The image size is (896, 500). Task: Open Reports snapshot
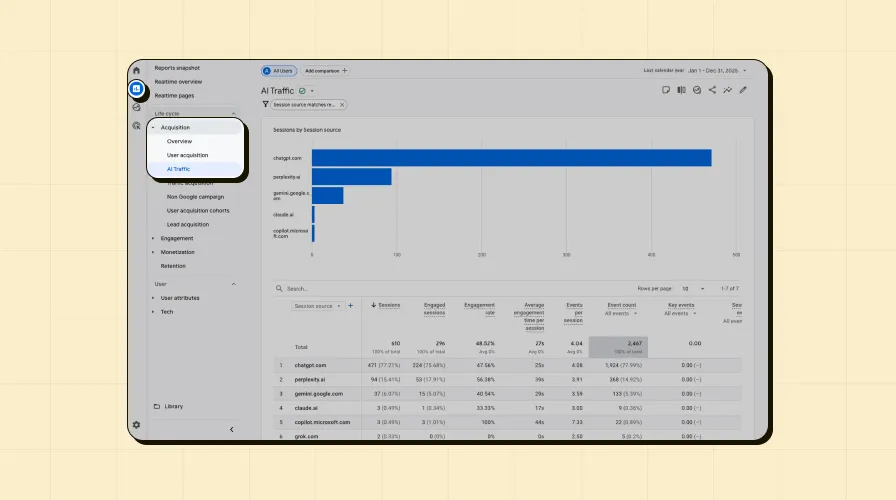(177, 68)
